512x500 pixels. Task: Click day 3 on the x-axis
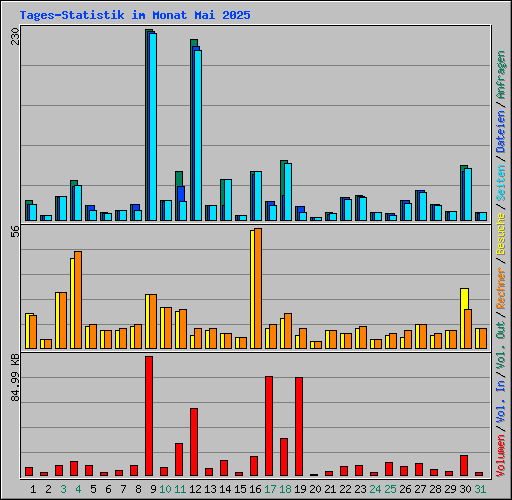coord(63,489)
